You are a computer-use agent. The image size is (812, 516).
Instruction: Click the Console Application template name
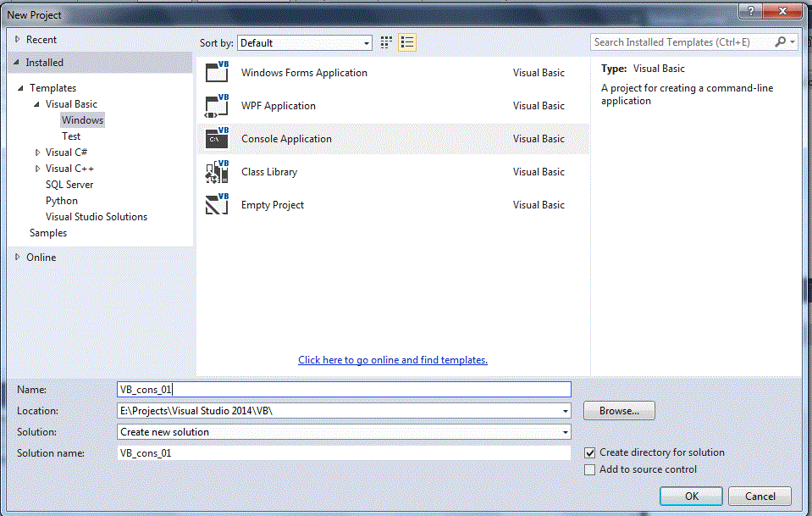(286, 139)
